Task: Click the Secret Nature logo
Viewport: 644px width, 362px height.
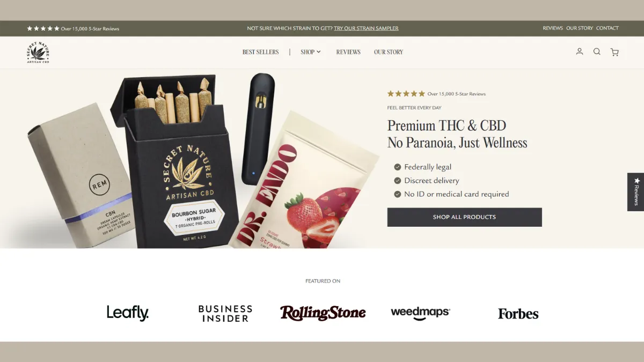Action: [38, 52]
